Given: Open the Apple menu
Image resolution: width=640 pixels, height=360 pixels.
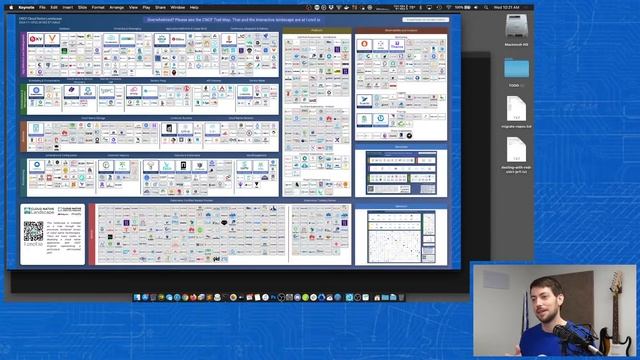Looking at the screenshot, I should pyautogui.click(x=11, y=7).
